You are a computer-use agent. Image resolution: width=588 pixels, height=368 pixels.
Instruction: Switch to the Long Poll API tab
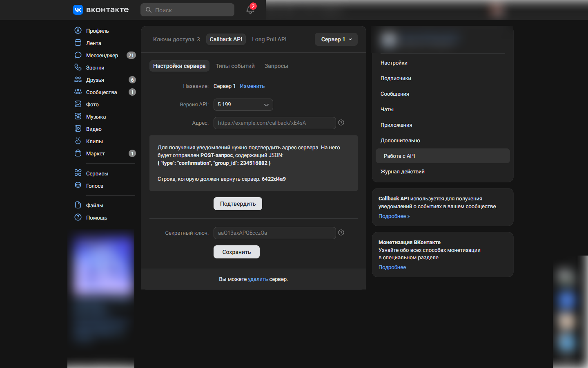pos(269,39)
